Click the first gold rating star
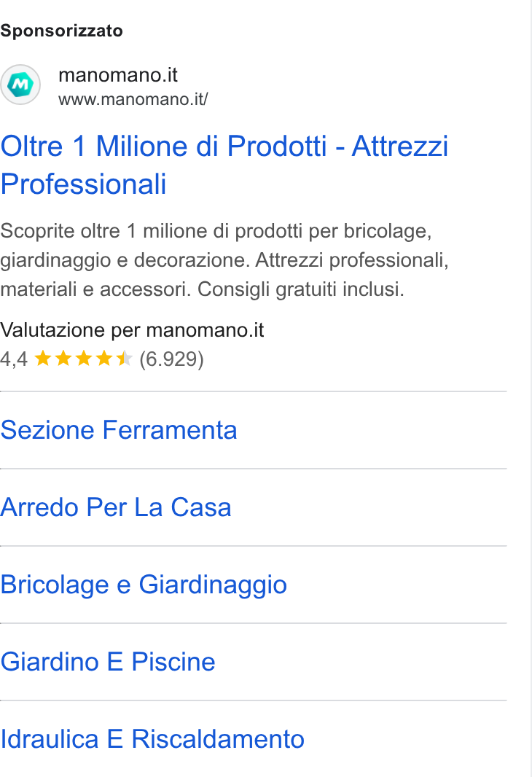Viewport: 532px width, 777px height. [x=43, y=358]
